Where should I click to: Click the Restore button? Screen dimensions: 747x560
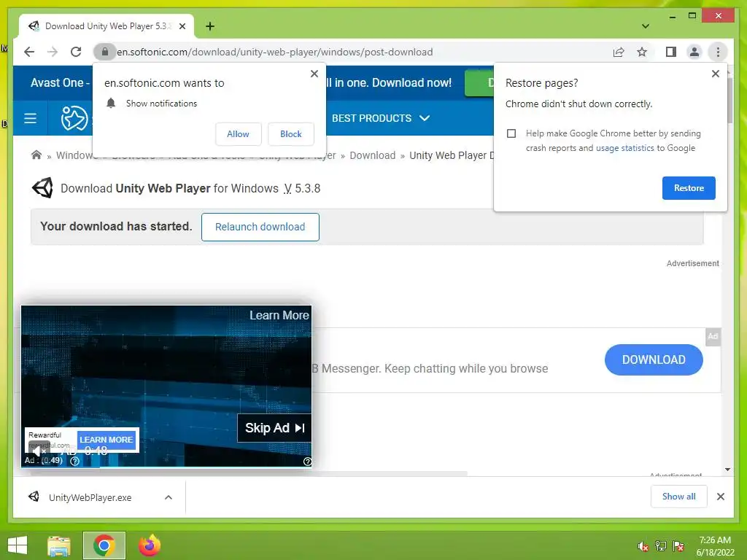[689, 188]
